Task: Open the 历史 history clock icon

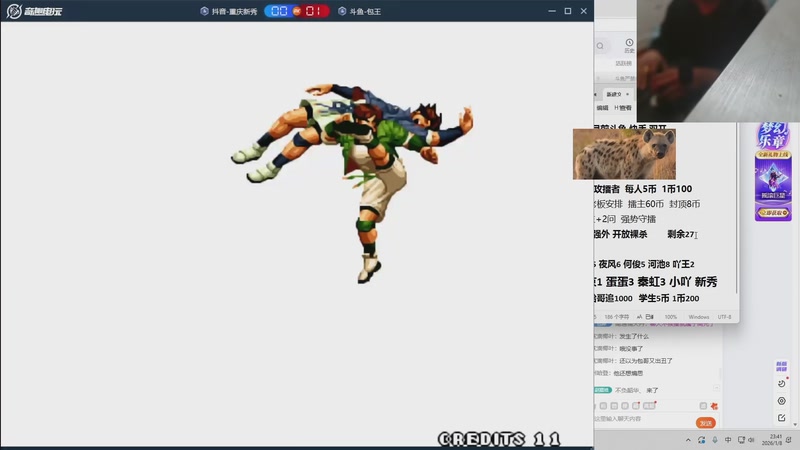Action: 629,45
